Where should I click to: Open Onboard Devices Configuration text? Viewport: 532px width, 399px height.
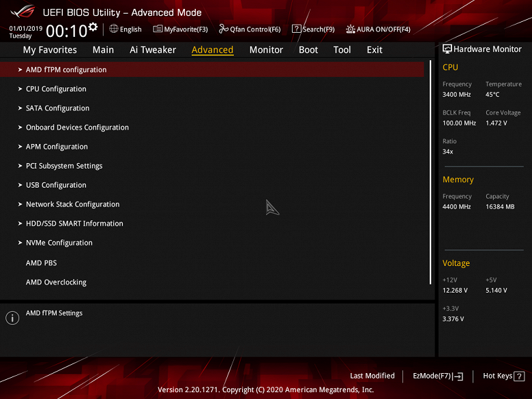77,128
